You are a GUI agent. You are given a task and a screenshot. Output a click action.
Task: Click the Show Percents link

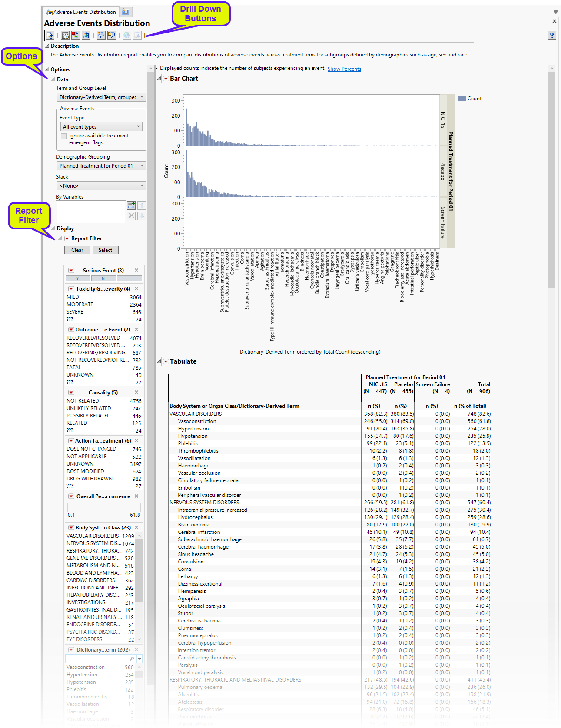pyautogui.click(x=344, y=69)
